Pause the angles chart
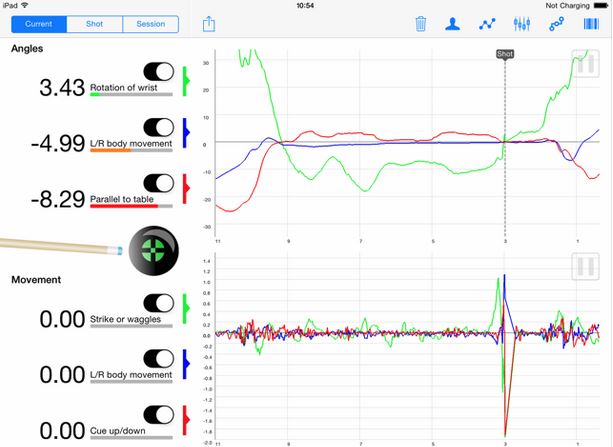 [x=585, y=63]
